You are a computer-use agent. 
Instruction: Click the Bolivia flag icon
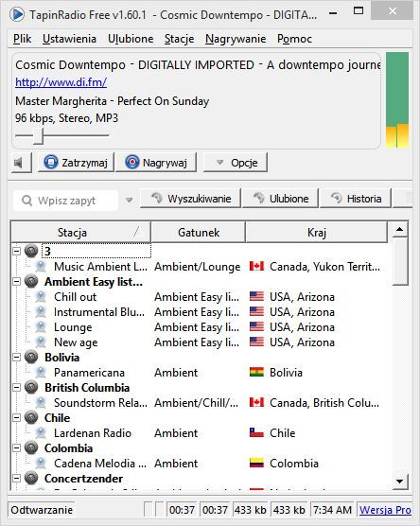[256, 373]
